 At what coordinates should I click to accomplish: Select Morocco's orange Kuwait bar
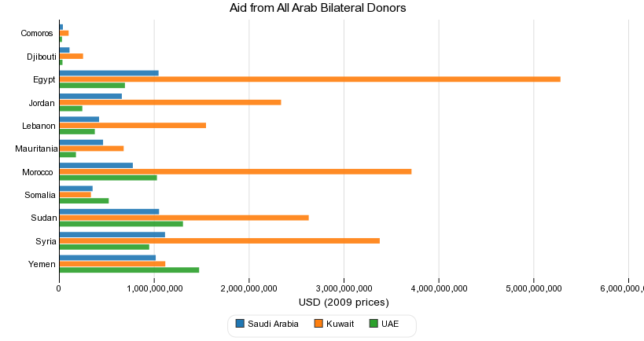[x=235, y=171]
